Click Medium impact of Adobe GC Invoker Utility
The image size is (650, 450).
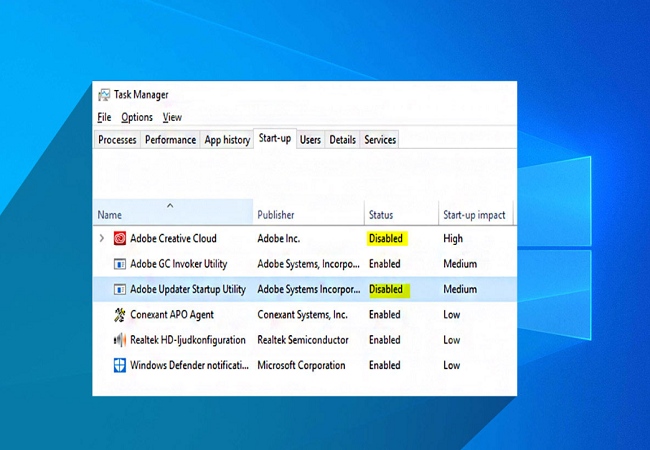(x=460, y=264)
